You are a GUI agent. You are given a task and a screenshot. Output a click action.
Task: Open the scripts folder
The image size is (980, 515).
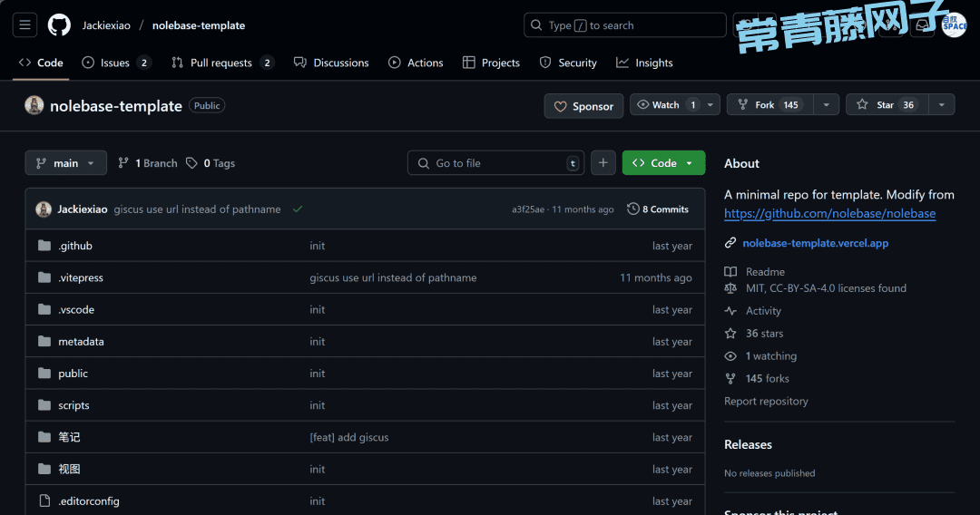click(x=73, y=405)
